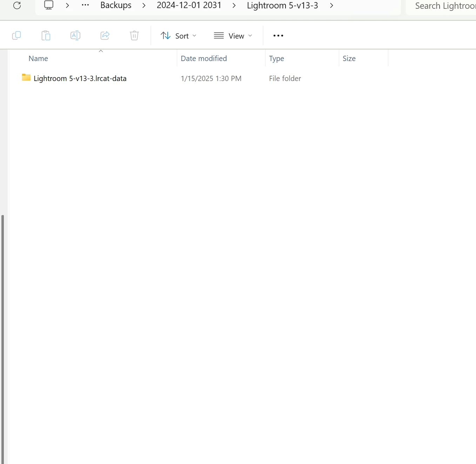476x464 pixels.
Task: Open the 2024-12-01 2031 breadcrumb
Action: point(189,5)
